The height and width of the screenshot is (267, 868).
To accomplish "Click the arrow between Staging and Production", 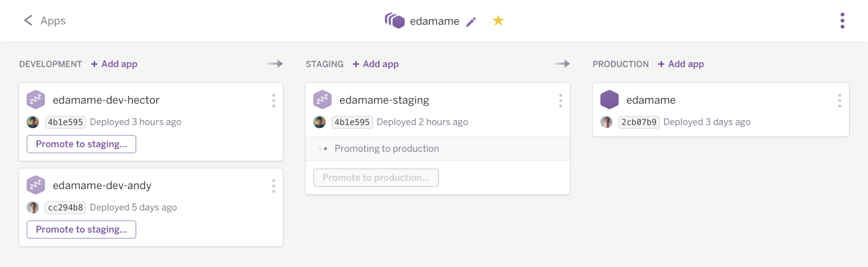I will (562, 63).
